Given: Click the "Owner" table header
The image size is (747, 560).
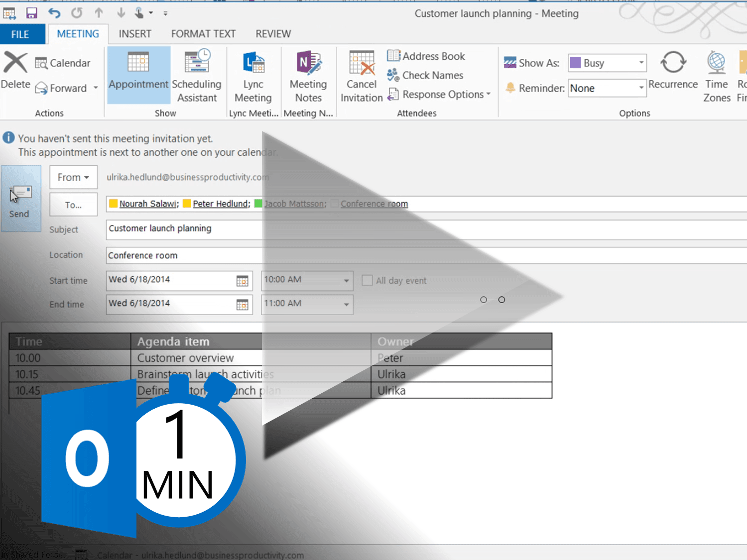Looking at the screenshot, I should (461, 341).
